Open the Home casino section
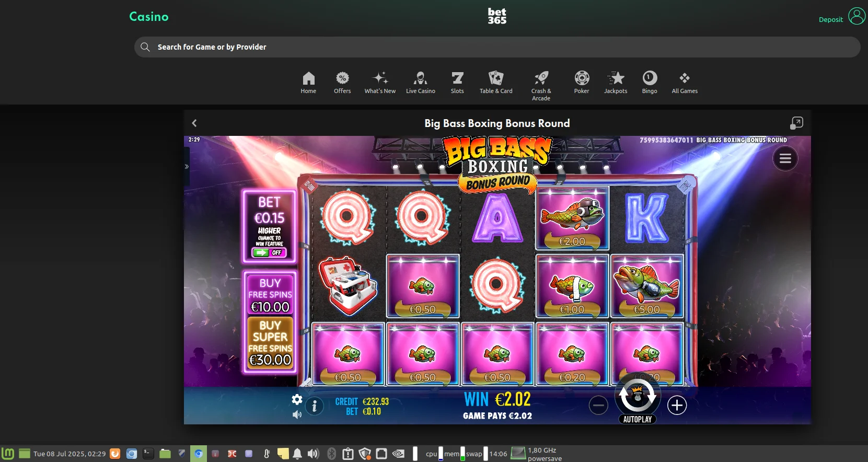This screenshot has height=462, width=868. (308, 83)
